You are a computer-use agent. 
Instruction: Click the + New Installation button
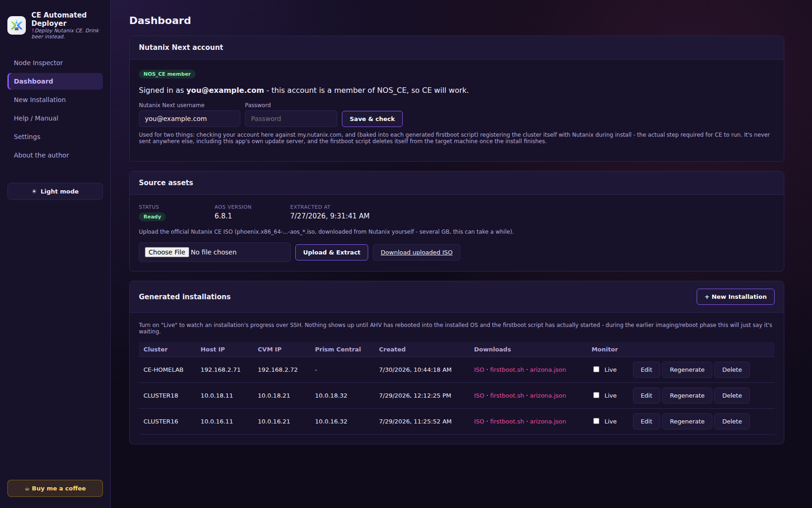click(x=735, y=296)
